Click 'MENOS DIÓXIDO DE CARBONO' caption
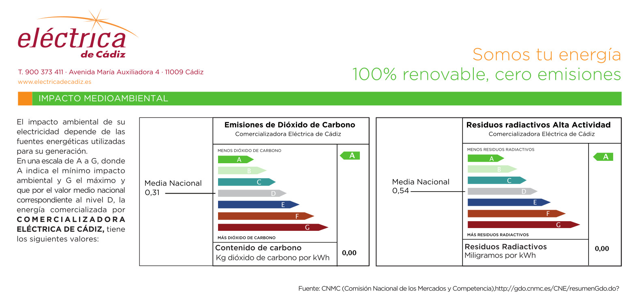 pos(249,151)
